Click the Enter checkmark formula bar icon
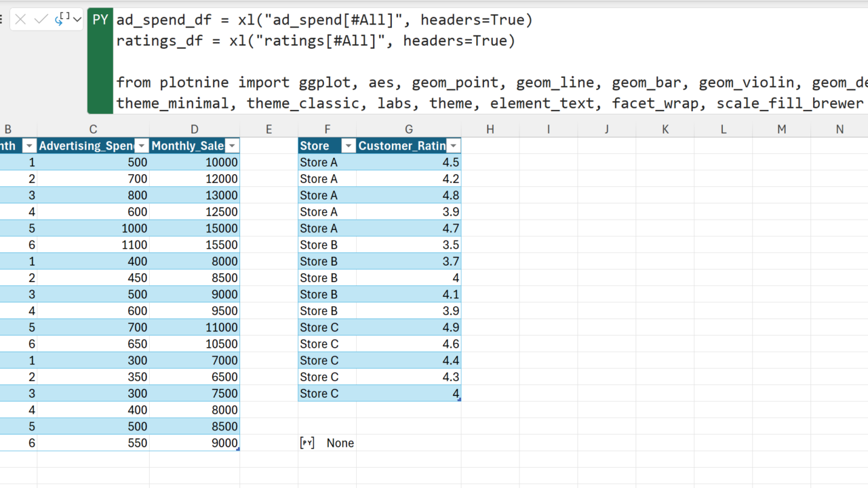 click(x=41, y=20)
